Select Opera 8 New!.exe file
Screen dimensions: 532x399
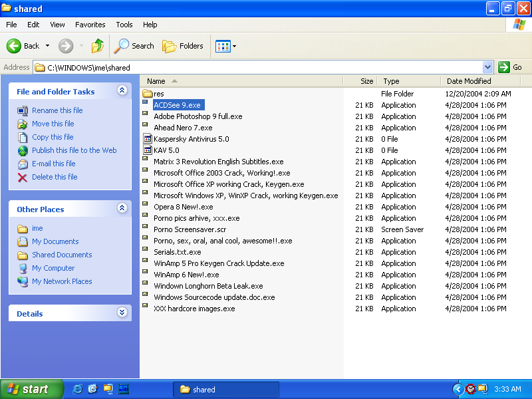(x=184, y=207)
